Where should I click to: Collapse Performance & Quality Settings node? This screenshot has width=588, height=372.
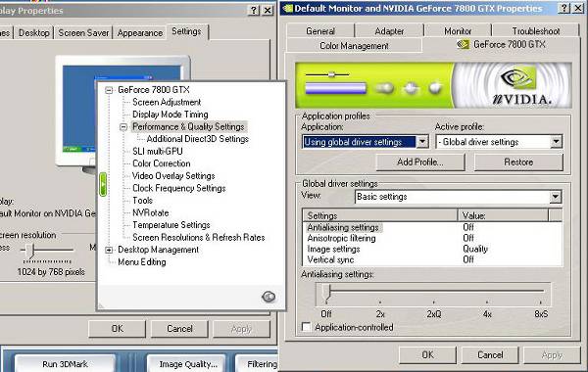coord(123,127)
